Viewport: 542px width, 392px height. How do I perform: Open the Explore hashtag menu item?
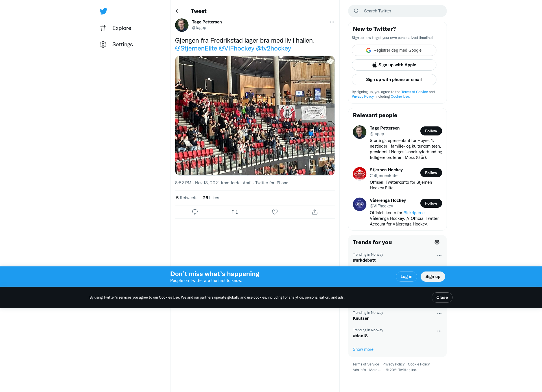coord(115,28)
